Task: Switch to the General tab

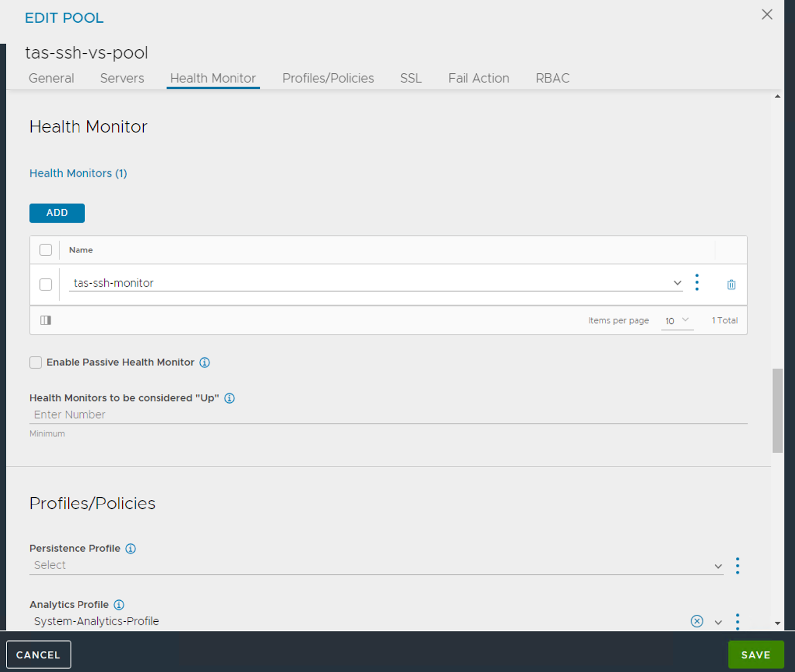Action: tap(51, 78)
